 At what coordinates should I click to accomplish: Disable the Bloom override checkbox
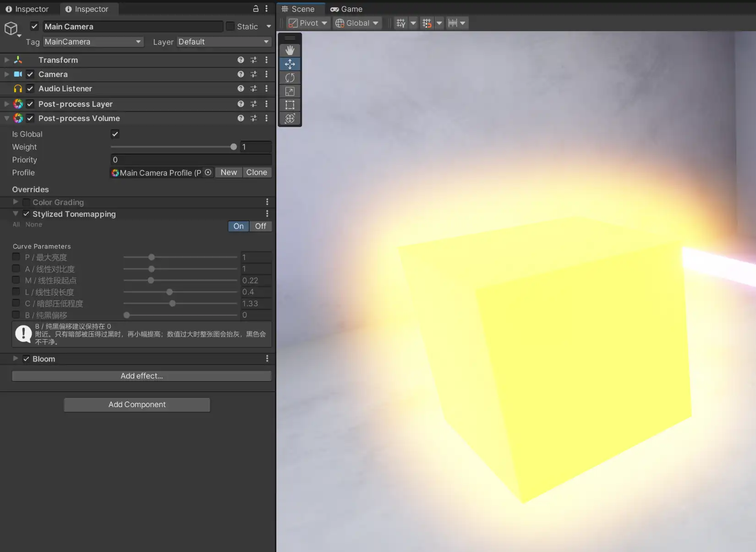(26, 359)
